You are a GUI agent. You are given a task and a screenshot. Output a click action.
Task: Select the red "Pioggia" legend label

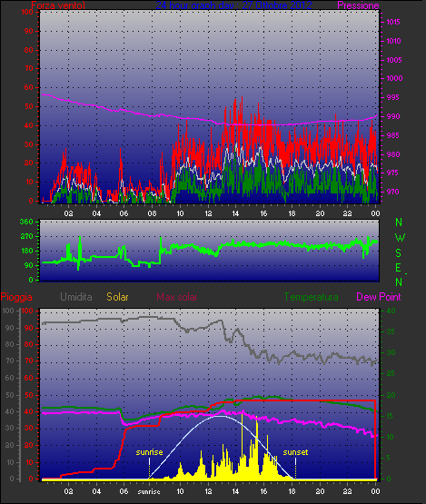click(x=16, y=297)
